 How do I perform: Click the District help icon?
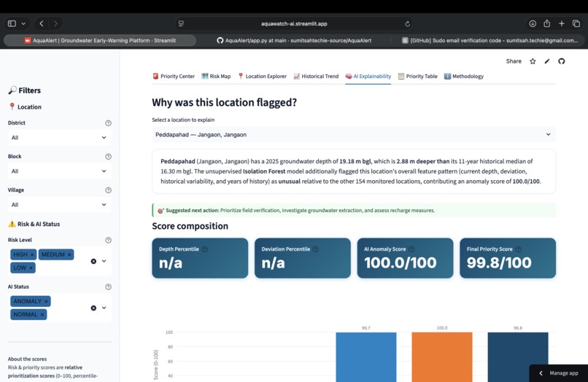point(109,123)
